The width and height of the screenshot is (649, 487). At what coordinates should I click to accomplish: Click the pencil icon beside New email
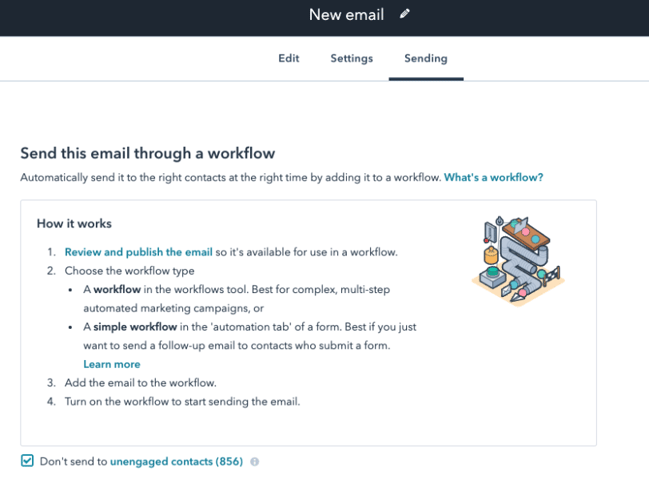pyautogui.click(x=405, y=14)
